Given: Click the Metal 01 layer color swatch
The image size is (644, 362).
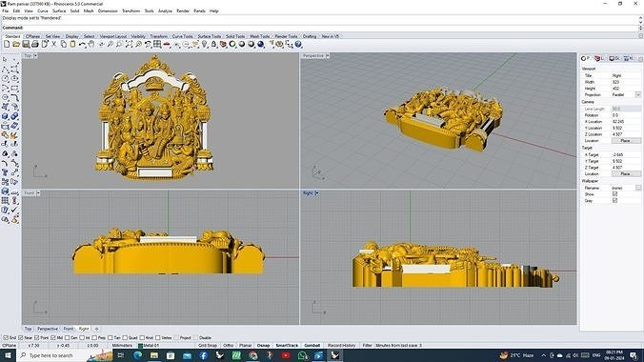Looking at the screenshot, I should [140, 346].
